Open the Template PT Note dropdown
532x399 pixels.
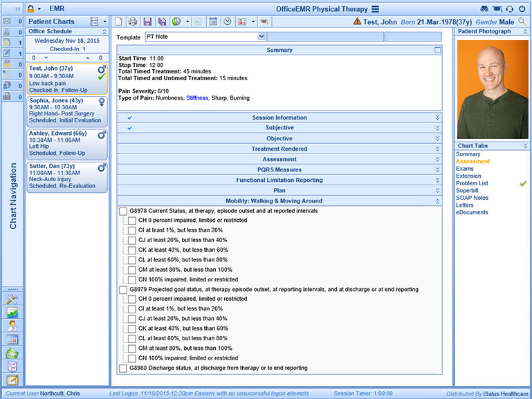262,37
